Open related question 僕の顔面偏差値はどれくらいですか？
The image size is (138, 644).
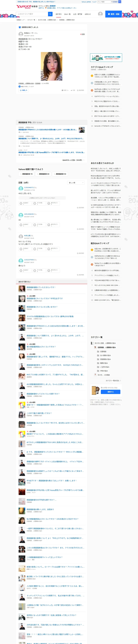pyautogui.click(x=41, y=347)
